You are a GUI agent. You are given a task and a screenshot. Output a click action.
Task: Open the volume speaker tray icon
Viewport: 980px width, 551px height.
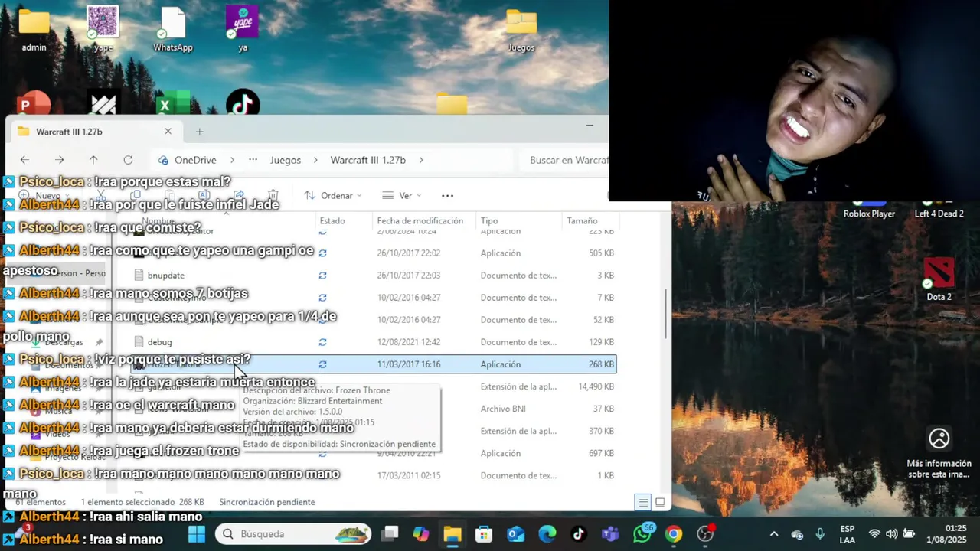[891, 534]
